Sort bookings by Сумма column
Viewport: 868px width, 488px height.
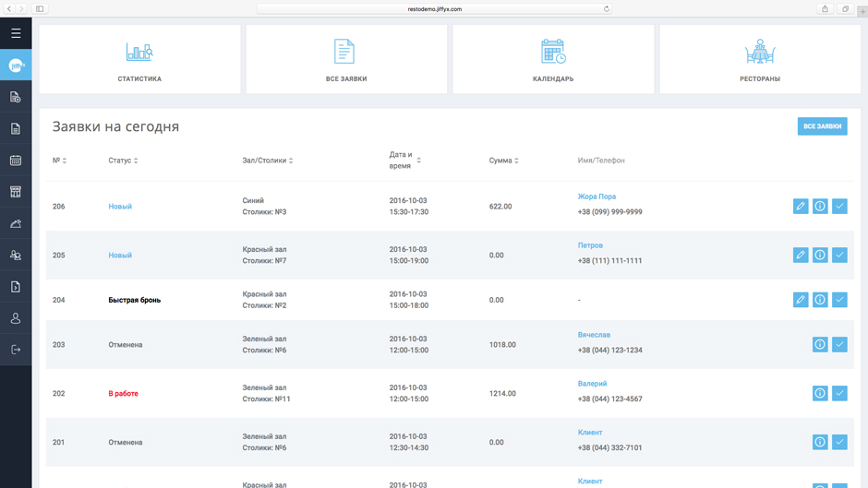pos(503,161)
